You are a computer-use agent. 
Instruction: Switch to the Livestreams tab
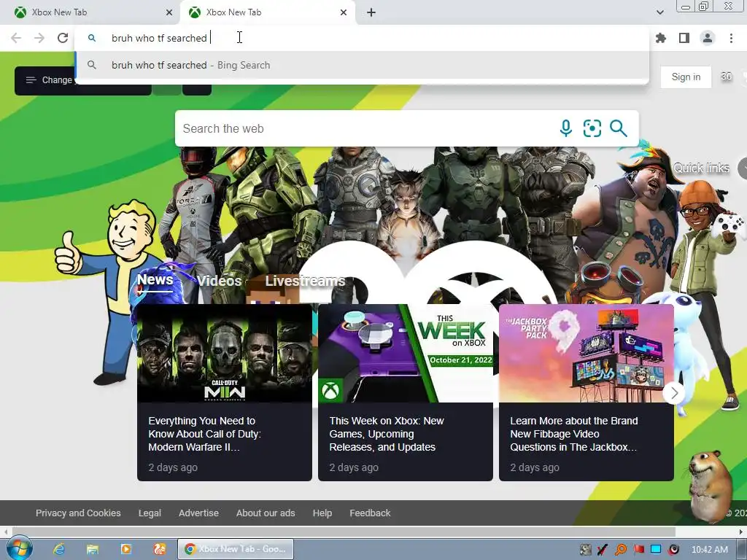click(306, 281)
